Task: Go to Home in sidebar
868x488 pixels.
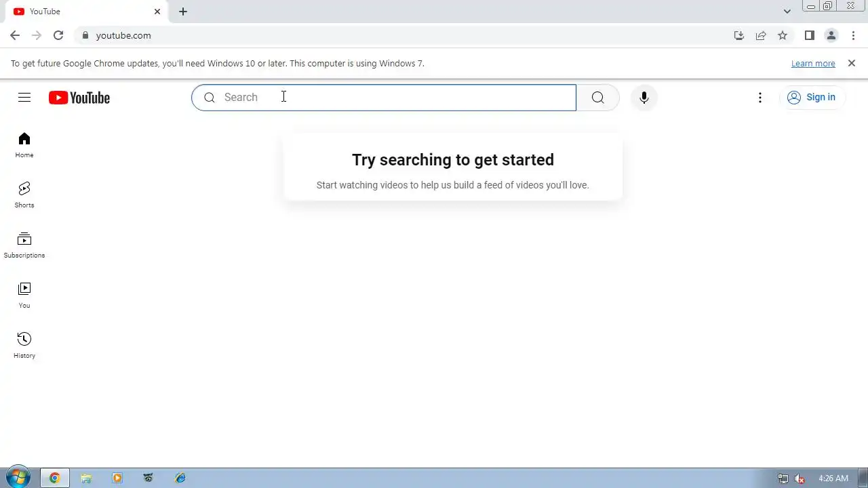Action: click(x=24, y=145)
